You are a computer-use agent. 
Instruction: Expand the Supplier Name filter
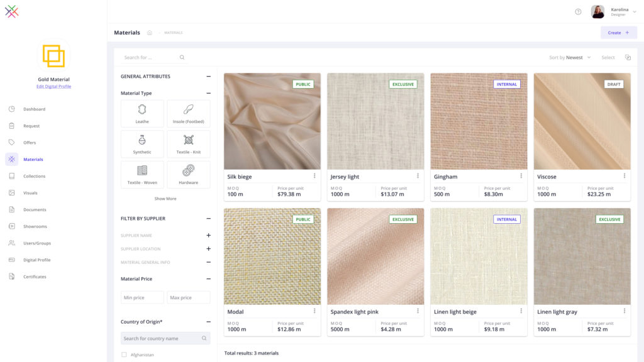(x=209, y=235)
